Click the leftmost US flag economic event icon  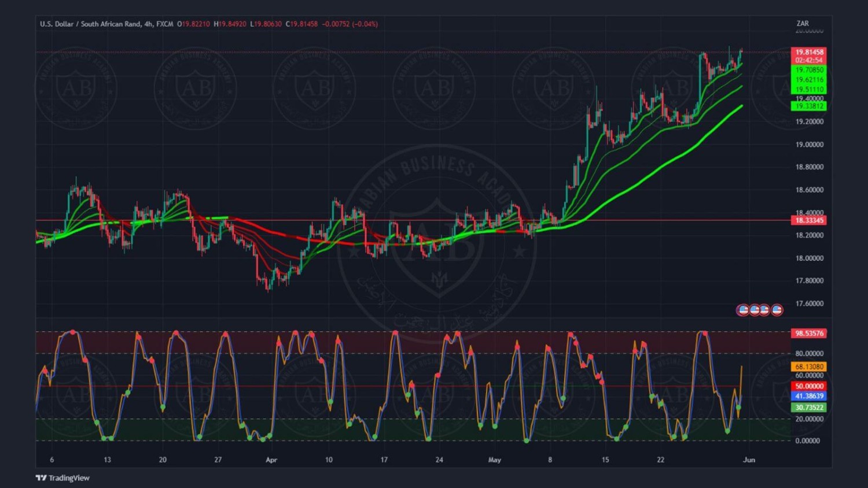click(743, 310)
